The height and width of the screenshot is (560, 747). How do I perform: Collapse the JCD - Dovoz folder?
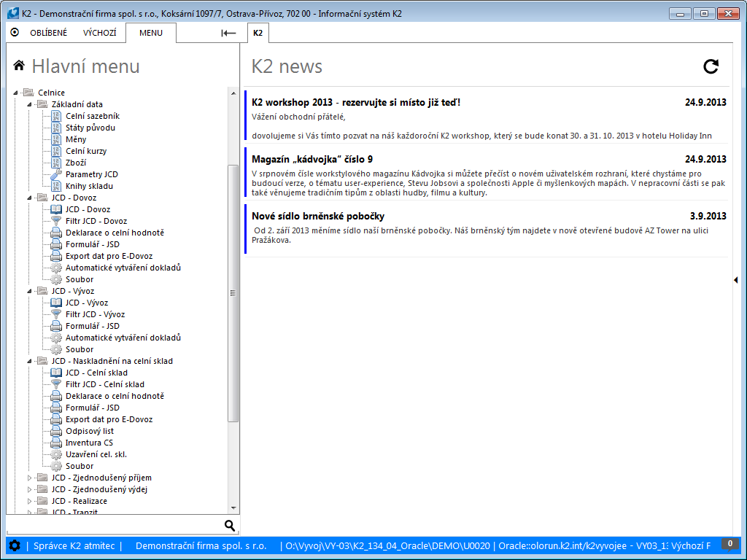29,198
